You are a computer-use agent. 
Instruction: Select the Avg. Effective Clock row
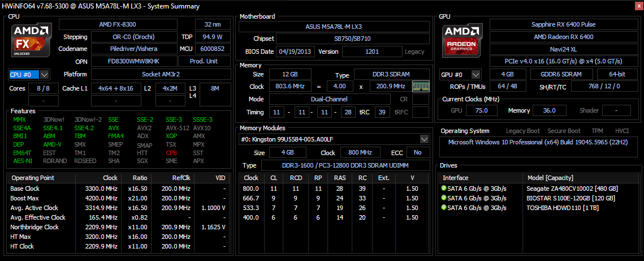point(119,217)
